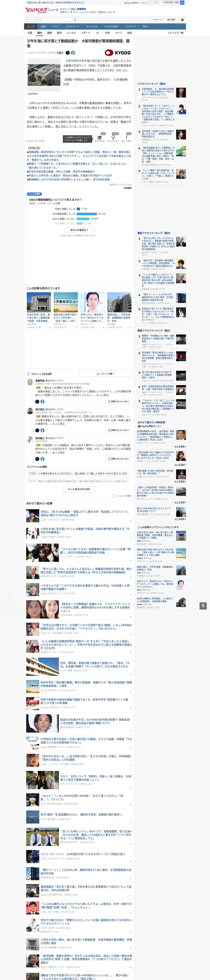The width and height of the screenshot is (210, 980).
Task: Open related link 中学生を殴る蹴る動画
Action: pos(61,171)
